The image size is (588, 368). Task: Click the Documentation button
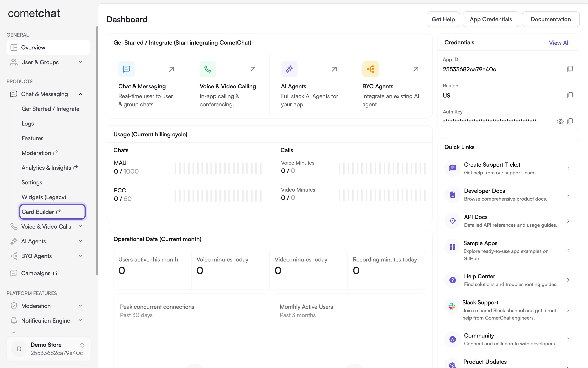(551, 19)
